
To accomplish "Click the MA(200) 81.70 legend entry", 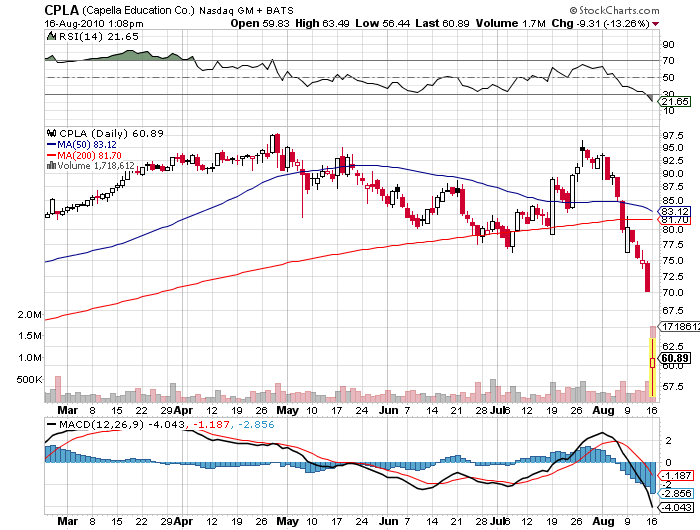I will (84, 156).
